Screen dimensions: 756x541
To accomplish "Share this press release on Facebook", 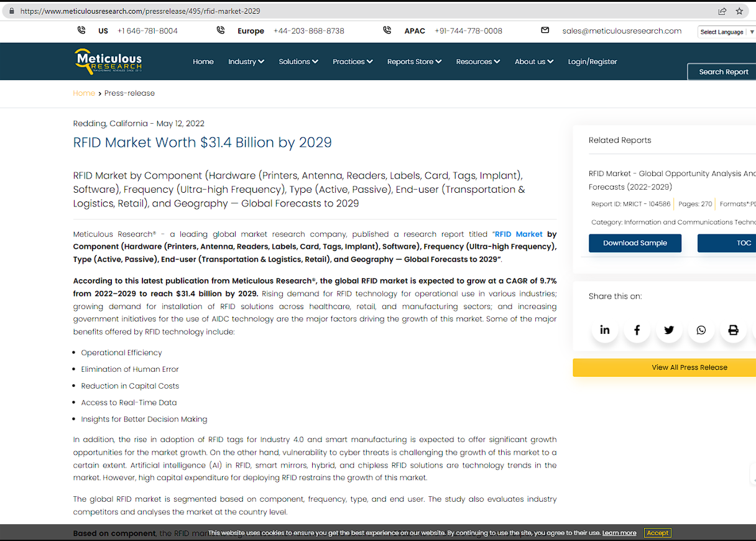I will click(637, 330).
